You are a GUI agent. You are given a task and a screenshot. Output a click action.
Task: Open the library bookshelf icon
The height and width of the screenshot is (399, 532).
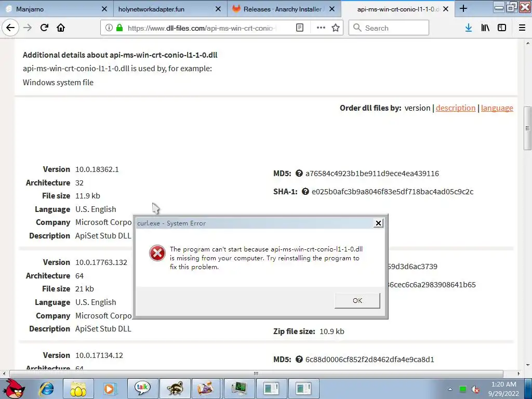pyautogui.click(x=485, y=28)
